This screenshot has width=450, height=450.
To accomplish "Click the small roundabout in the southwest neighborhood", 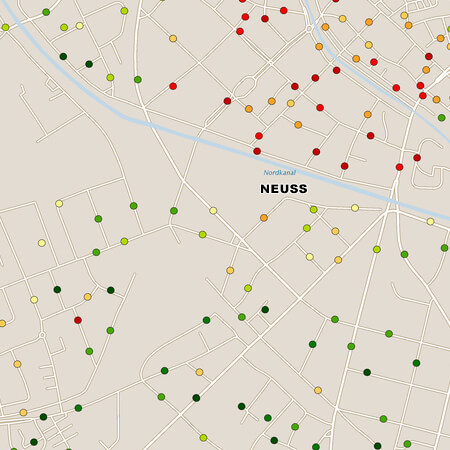I will point(42,335).
